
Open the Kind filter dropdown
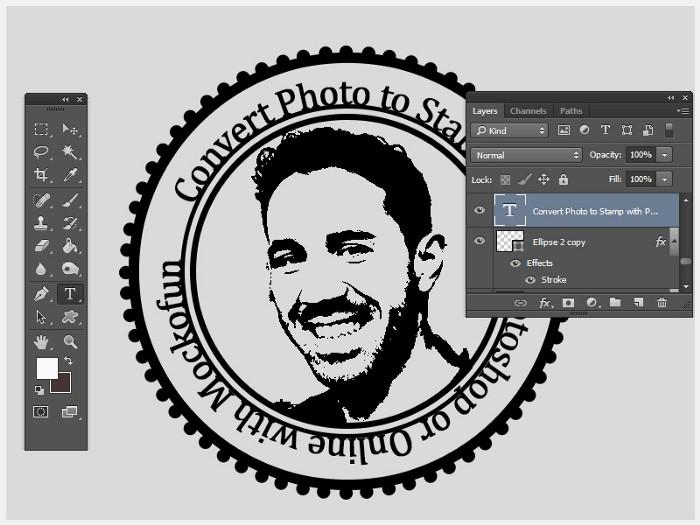click(x=509, y=130)
